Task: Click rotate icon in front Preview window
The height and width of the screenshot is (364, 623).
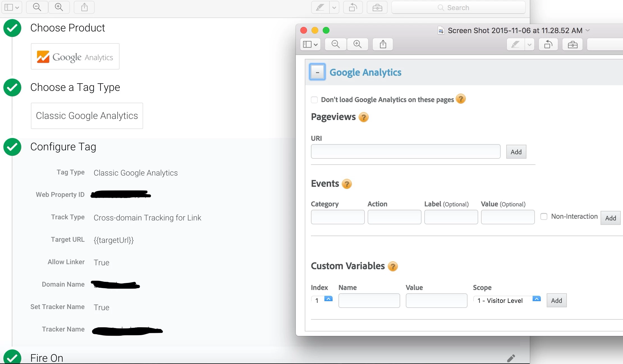Action: click(548, 44)
